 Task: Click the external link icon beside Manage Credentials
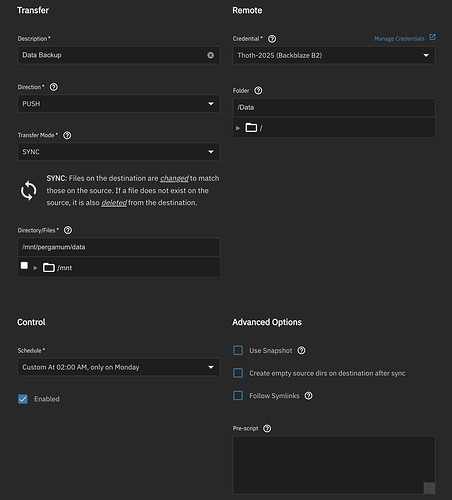[x=432, y=37]
